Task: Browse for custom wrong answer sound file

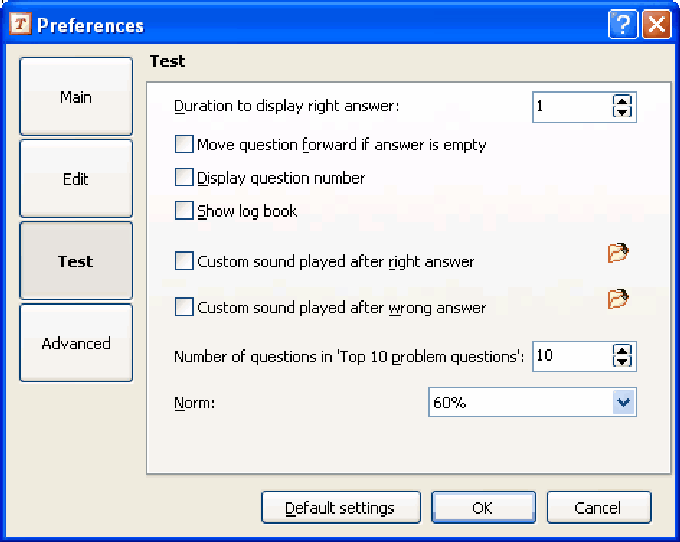Action: [x=618, y=299]
